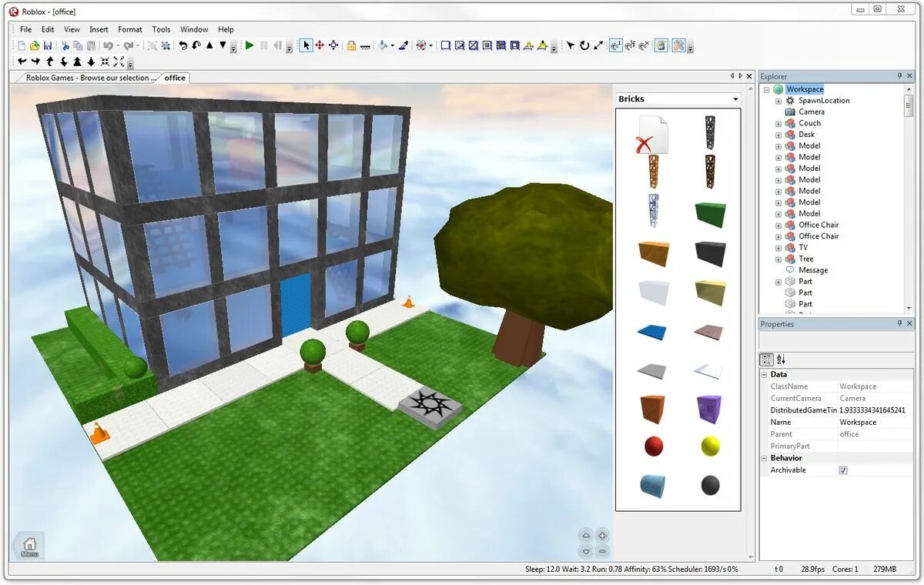This screenshot has height=585, width=924.
Task: Select the Workspace item in Explorer
Action: 805,89
